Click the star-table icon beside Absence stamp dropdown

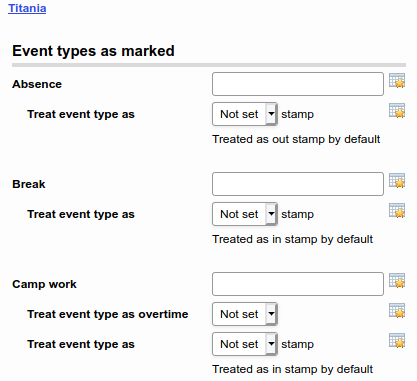tap(397, 111)
